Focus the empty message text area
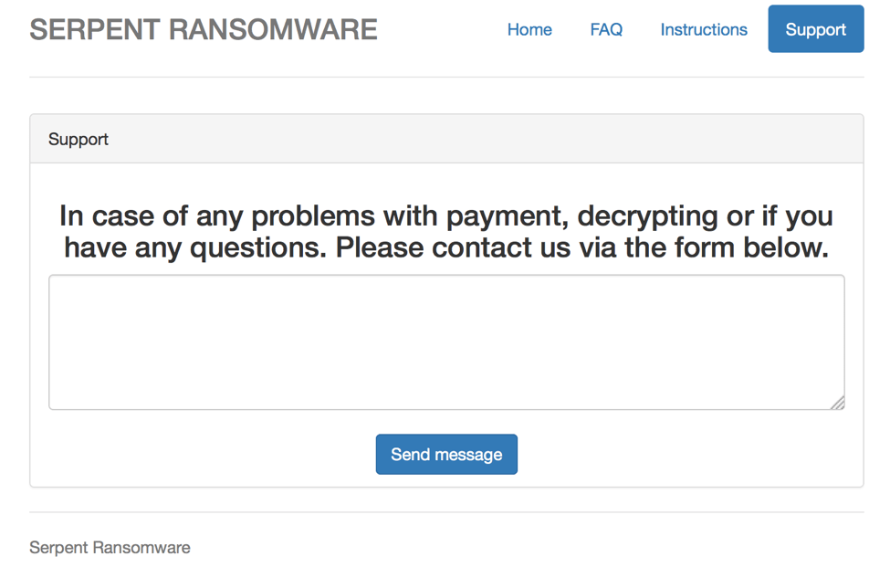 tap(446, 342)
